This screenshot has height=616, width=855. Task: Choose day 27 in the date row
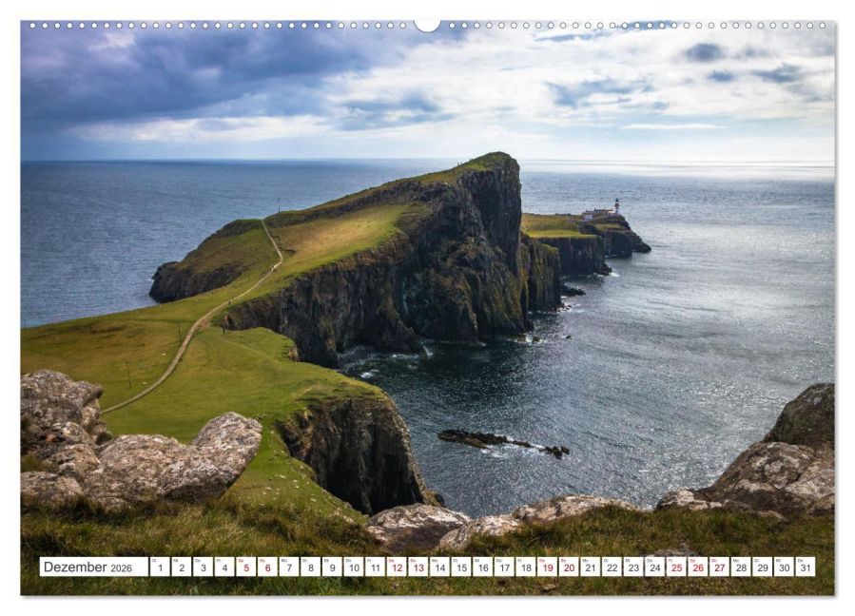(x=719, y=567)
